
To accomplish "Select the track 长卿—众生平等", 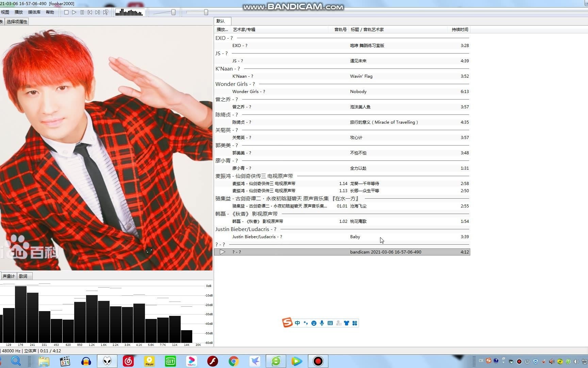I will tap(342, 191).
